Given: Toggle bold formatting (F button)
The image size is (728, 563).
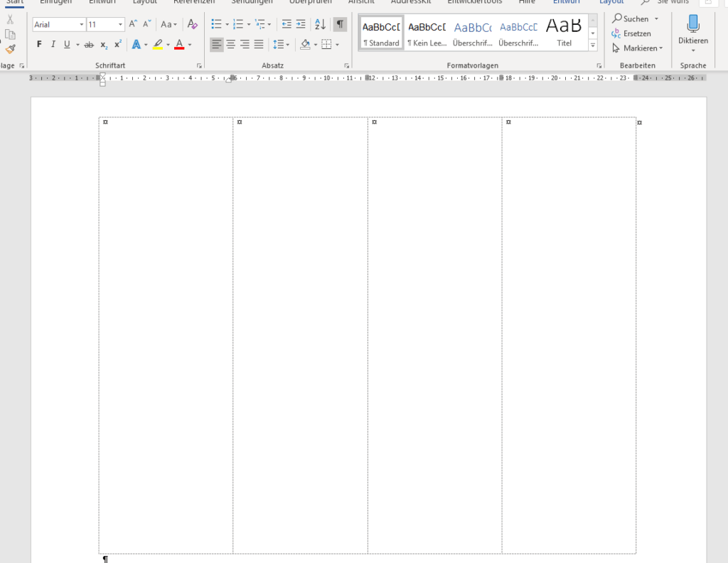Looking at the screenshot, I should click(39, 45).
